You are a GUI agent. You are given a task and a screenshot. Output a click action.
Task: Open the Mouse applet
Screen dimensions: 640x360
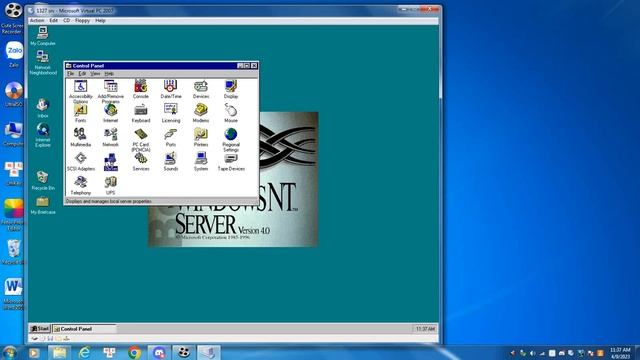(231, 113)
